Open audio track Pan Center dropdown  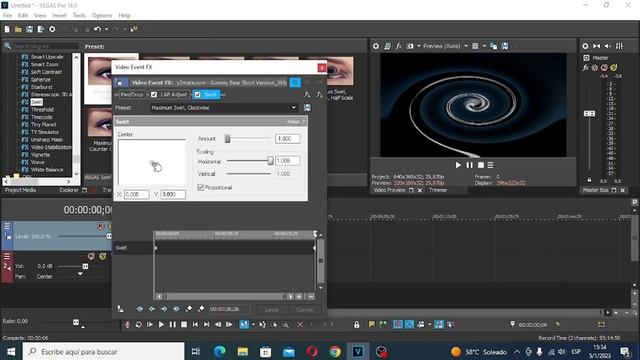coord(80,274)
